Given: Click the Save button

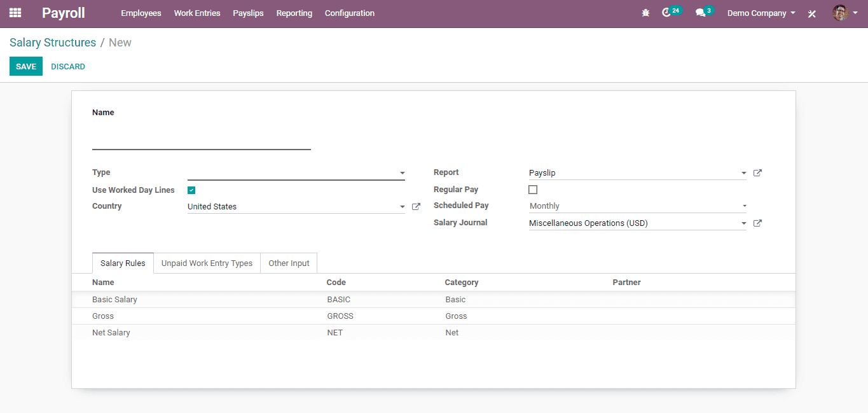Looking at the screenshot, I should pyautogui.click(x=26, y=67).
